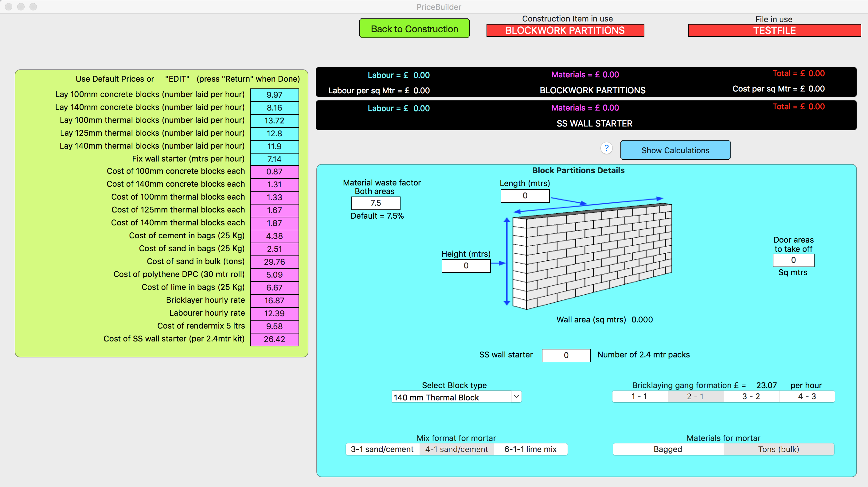Click the Door areas to take off field
This screenshot has height=487, width=868.
pyautogui.click(x=794, y=260)
